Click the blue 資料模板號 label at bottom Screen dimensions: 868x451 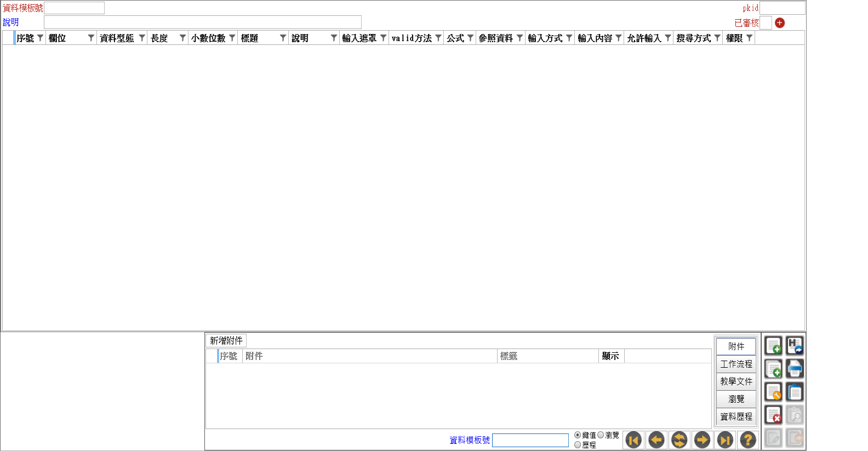[470, 440]
